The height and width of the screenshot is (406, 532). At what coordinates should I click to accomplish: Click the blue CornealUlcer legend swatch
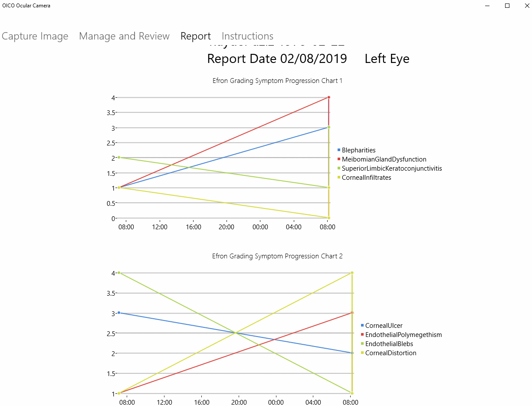tap(362, 326)
